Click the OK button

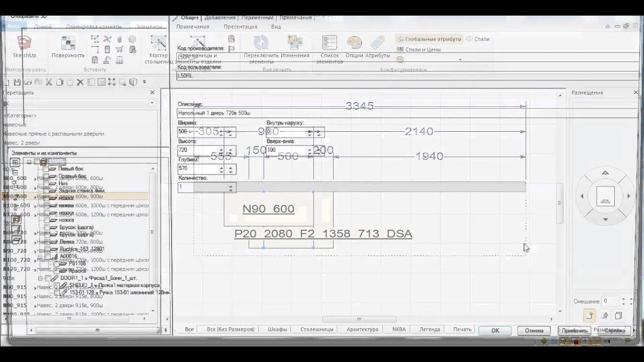pos(495,330)
